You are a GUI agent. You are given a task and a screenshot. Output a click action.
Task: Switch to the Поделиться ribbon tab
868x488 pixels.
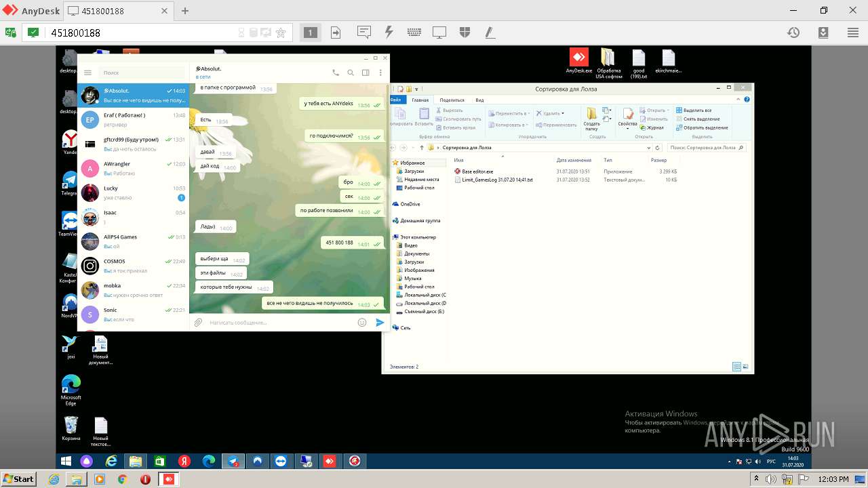tap(452, 100)
